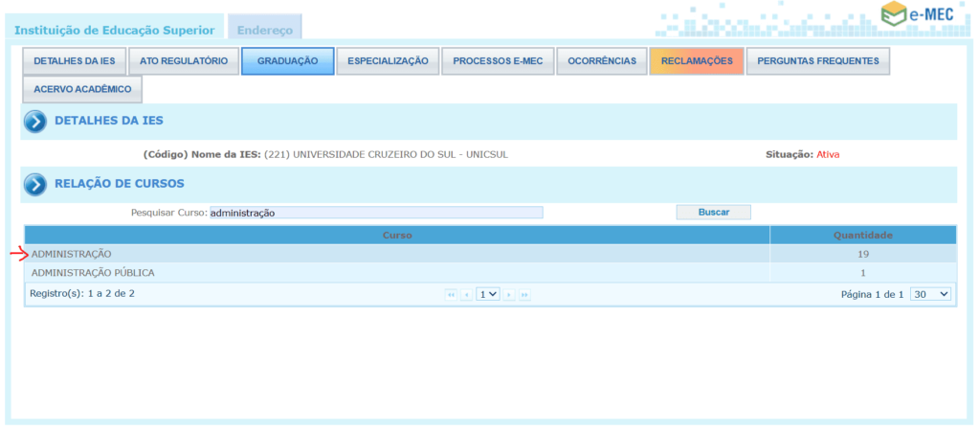The height and width of the screenshot is (431, 980).
Task: Switch to the Endereço tab
Action: click(264, 30)
